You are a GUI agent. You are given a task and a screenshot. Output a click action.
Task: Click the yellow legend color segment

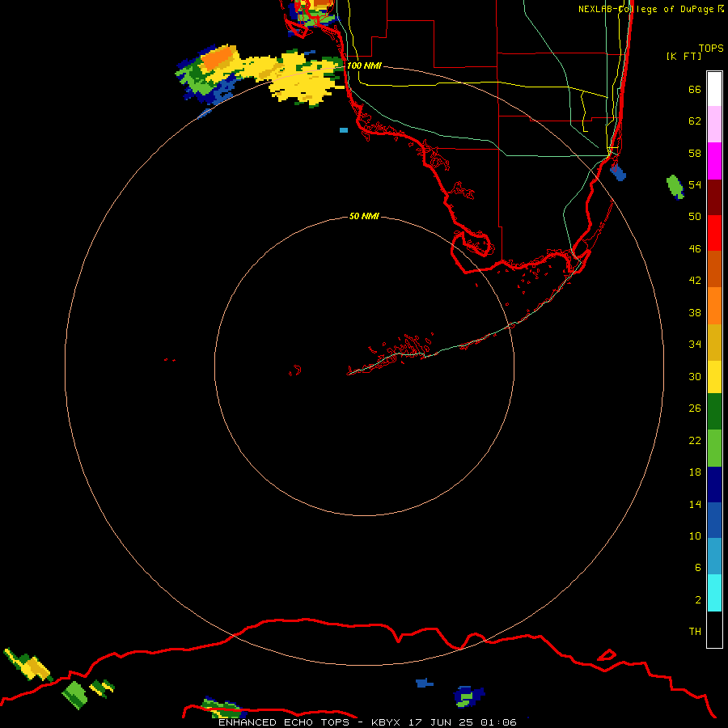point(714,377)
